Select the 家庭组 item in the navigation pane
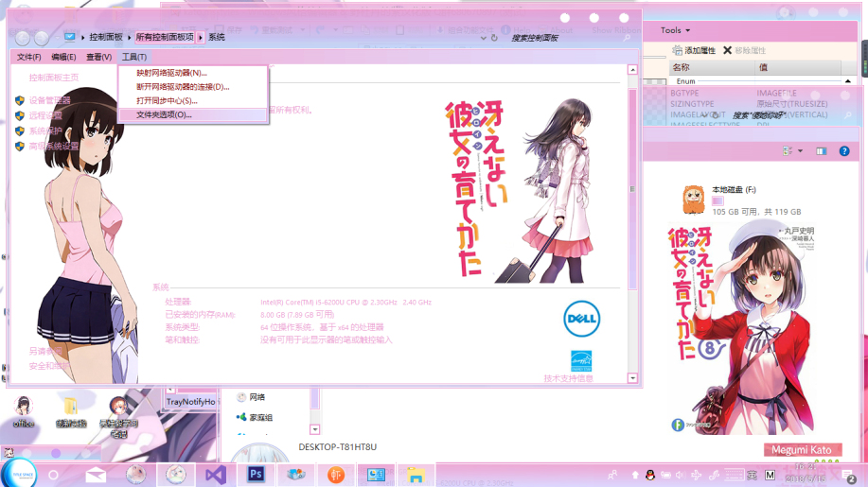Viewport: 868px width, 487px height. (260, 417)
